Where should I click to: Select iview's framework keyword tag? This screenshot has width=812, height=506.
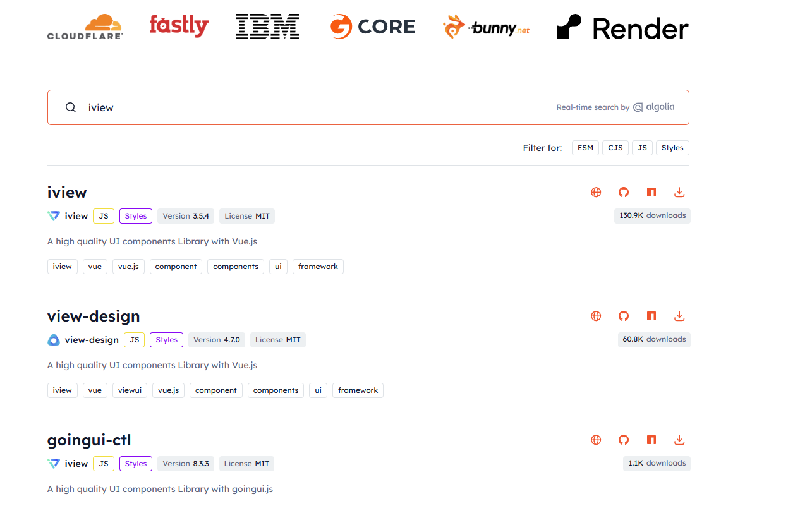click(318, 267)
